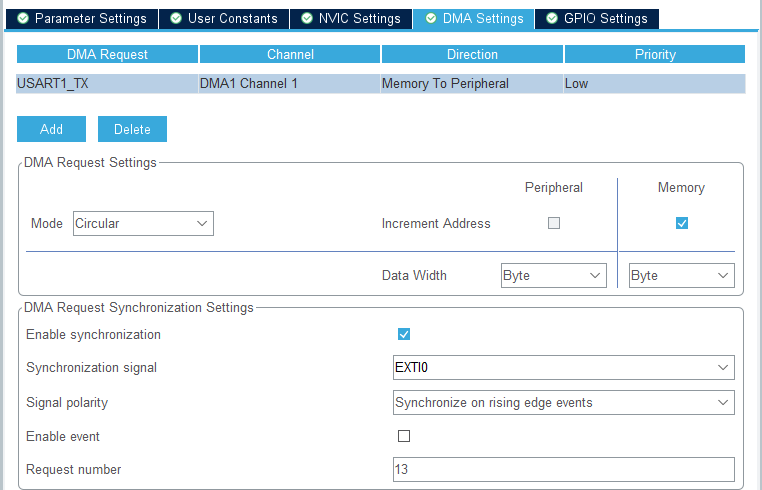
Task: Uncheck Memory increment address checkbox
Action: coord(682,224)
